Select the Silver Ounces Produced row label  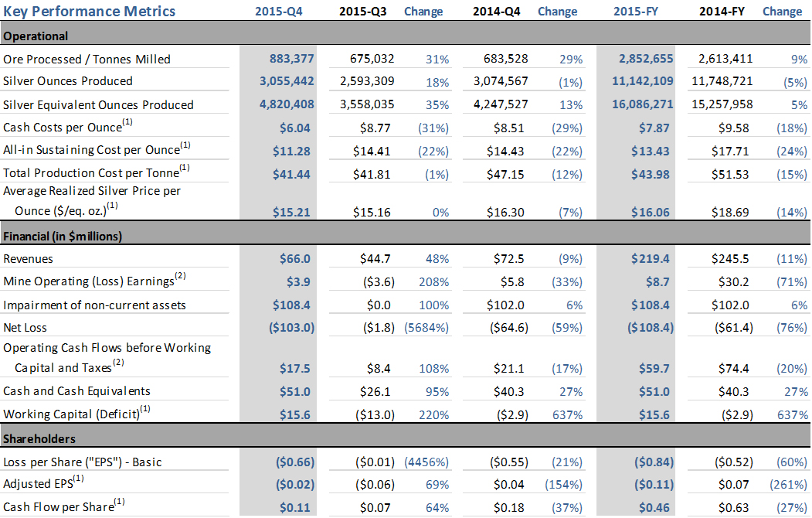point(68,81)
